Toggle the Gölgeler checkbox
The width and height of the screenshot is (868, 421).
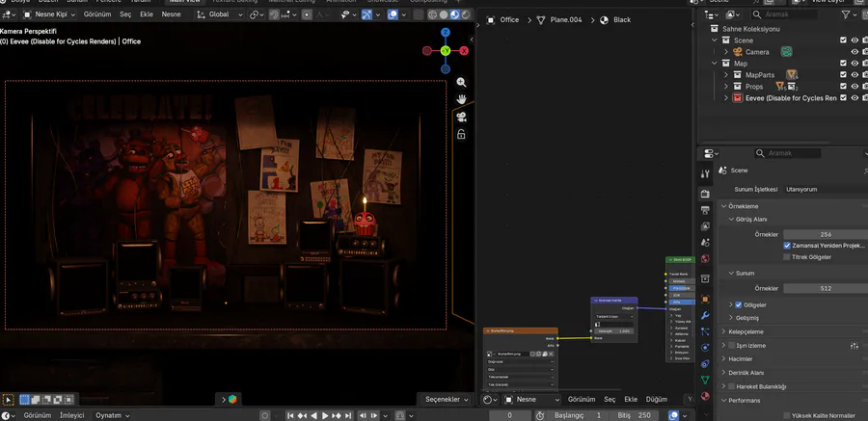coord(739,304)
